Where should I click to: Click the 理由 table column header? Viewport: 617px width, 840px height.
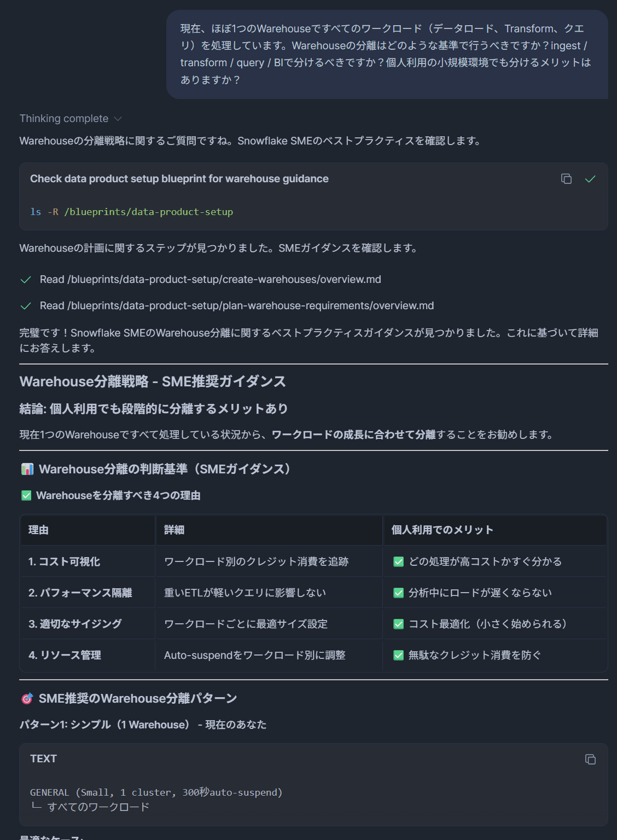(x=38, y=530)
